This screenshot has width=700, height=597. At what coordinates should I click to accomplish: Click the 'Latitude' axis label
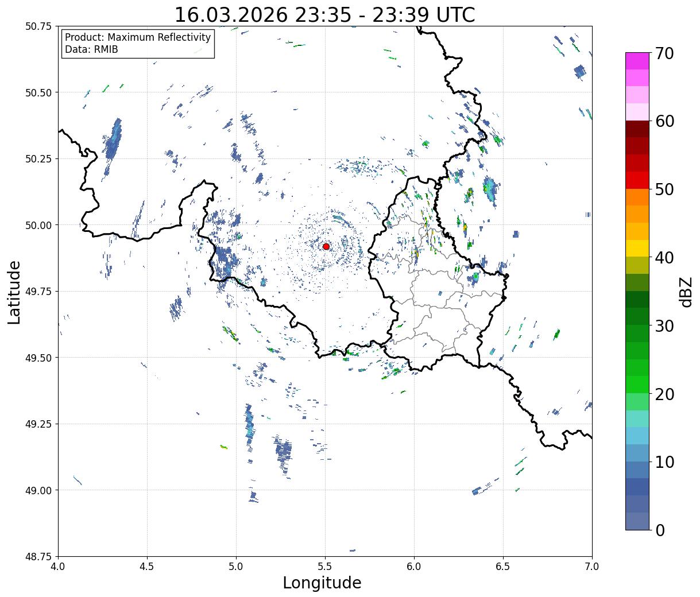coord(14,292)
